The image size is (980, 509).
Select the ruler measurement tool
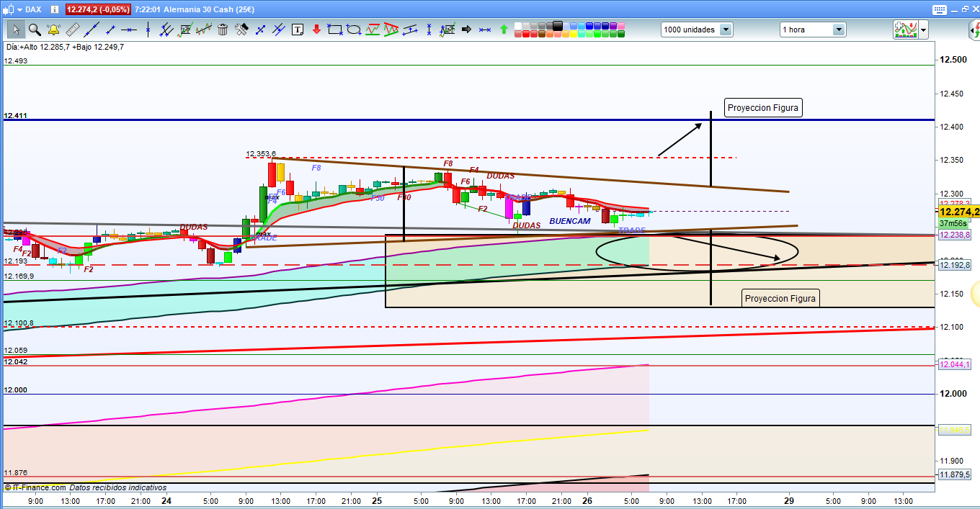[72, 30]
